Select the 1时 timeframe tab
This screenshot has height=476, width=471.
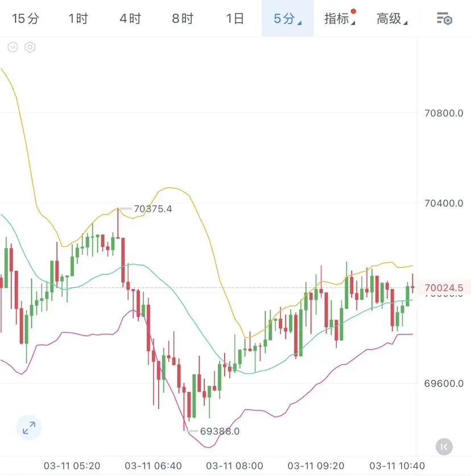pos(78,19)
